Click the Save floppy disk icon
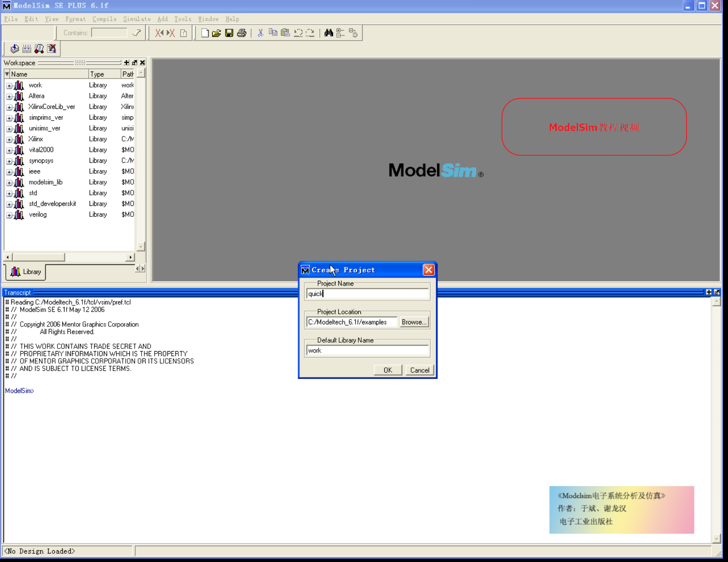Image resolution: width=728 pixels, height=562 pixels. point(229,33)
